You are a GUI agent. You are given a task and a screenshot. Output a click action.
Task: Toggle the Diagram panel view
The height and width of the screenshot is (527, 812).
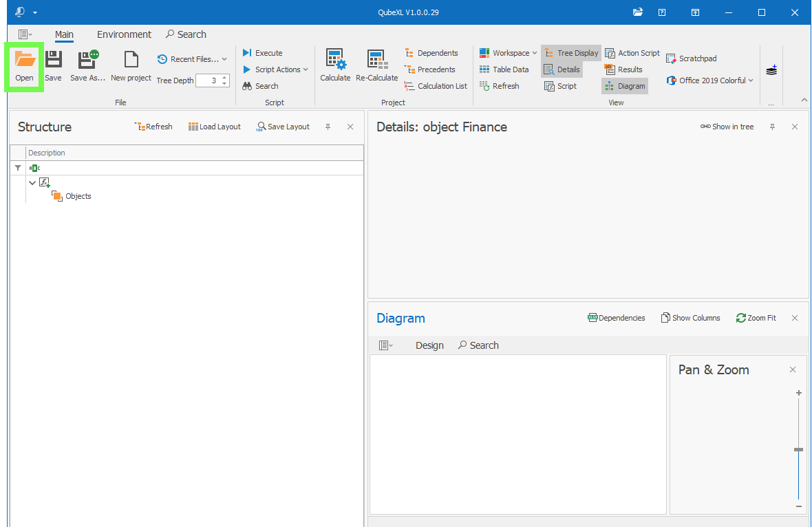625,86
